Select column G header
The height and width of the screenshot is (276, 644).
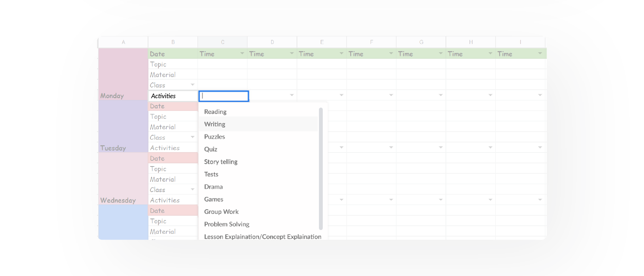421,42
